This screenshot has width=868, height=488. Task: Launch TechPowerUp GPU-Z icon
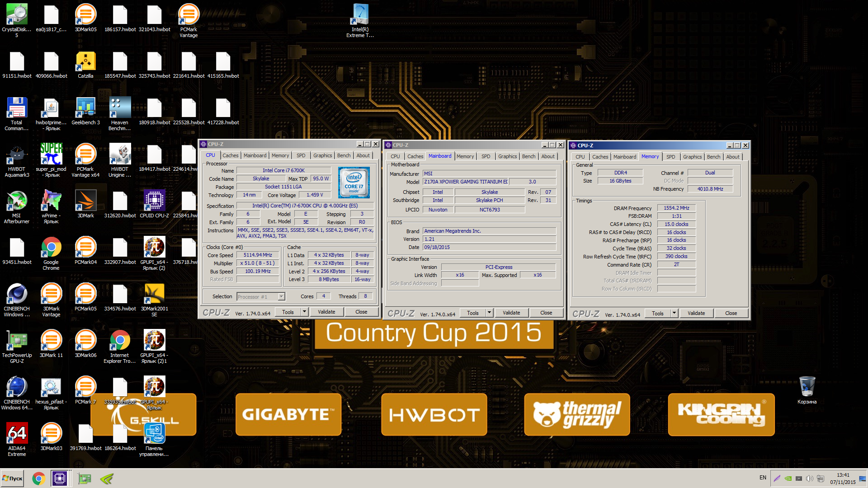coord(17,347)
